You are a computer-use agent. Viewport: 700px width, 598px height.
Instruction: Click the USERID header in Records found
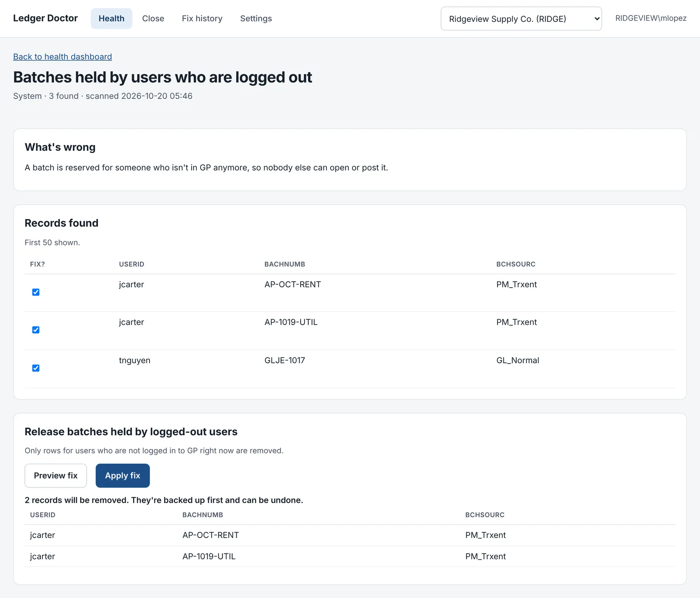pos(132,264)
